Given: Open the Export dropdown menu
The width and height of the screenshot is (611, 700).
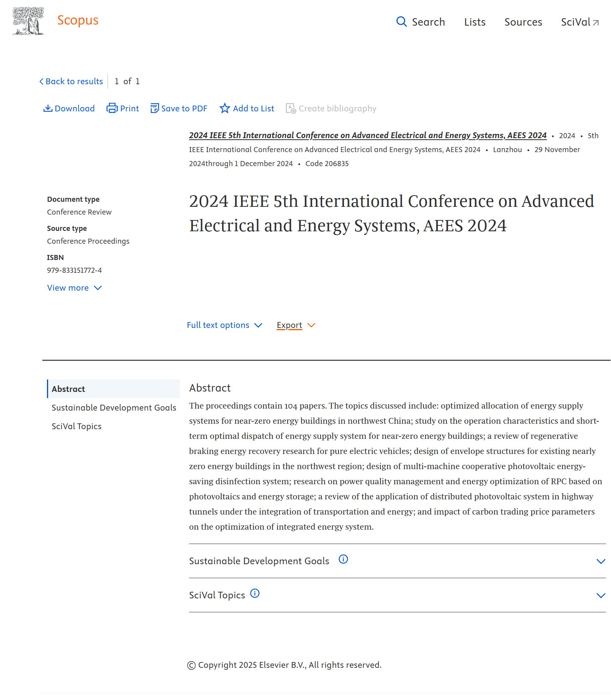Looking at the screenshot, I should coord(296,325).
